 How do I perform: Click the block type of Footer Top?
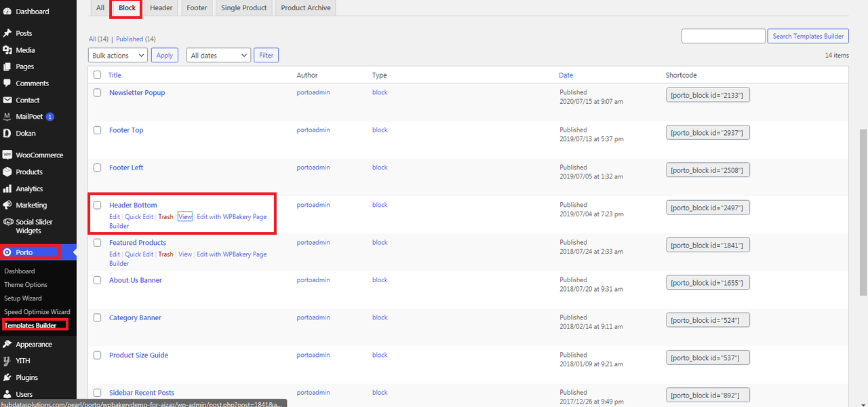click(380, 130)
